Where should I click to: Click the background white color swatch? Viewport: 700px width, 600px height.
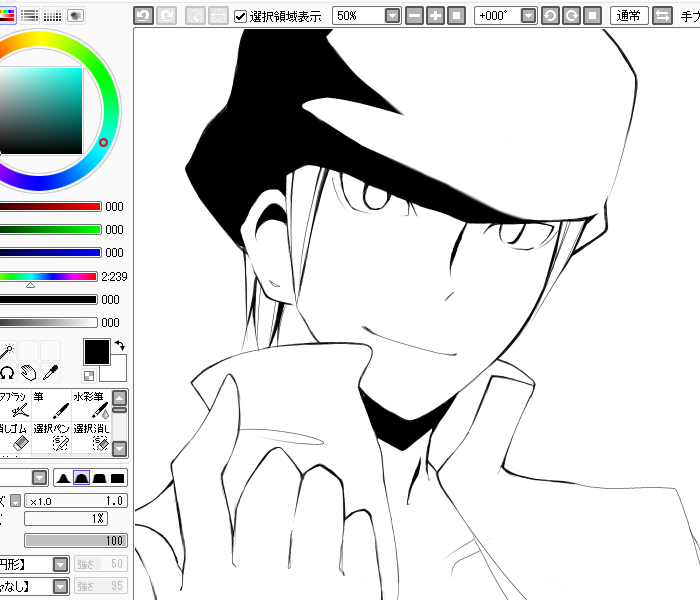(x=116, y=371)
